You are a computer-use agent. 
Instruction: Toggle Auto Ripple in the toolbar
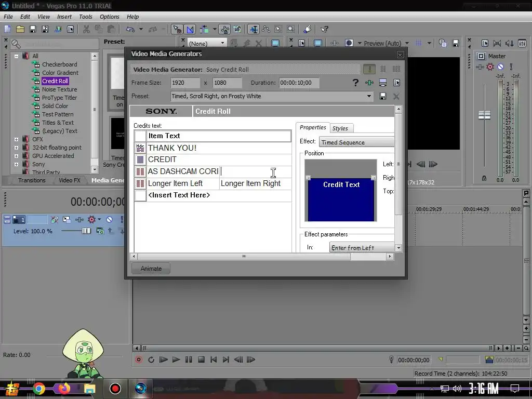(x=204, y=30)
